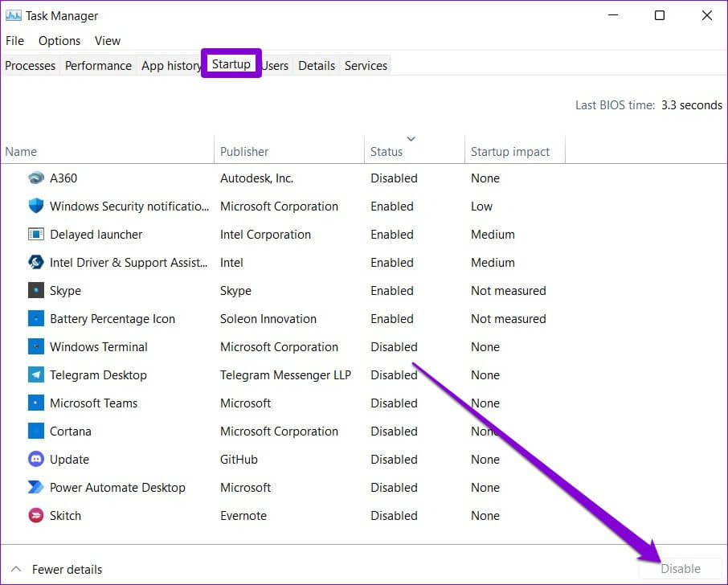The width and height of the screenshot is (728, 585).
Task: Click the Evernote publisher cell
Action: coord(243,516)
